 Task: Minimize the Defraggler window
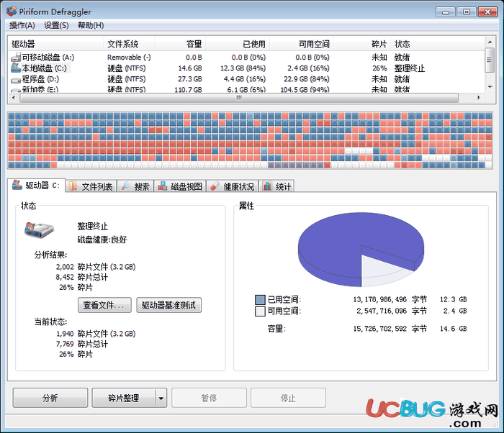pyautogui.click(x=446, y=12)
